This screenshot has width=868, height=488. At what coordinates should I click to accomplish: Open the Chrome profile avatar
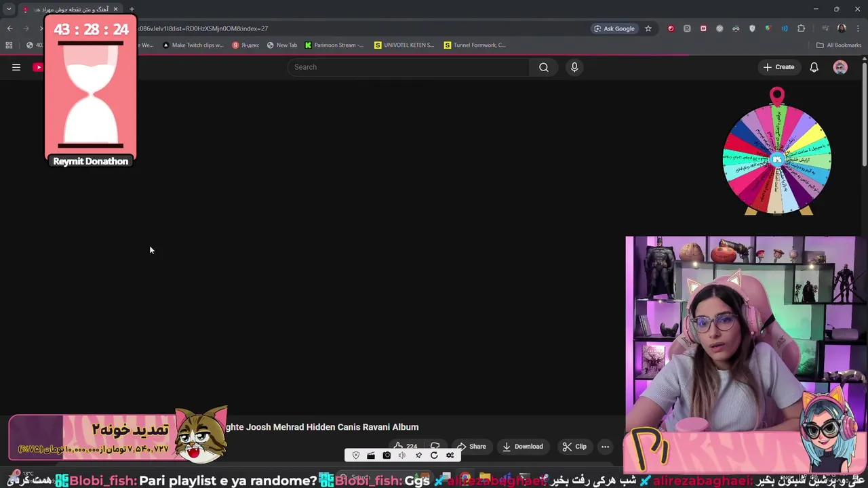click(842, 28)
